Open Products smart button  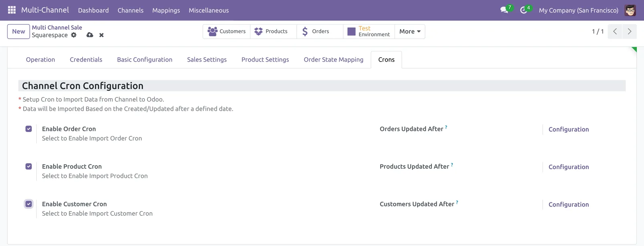tap(273, 31)
